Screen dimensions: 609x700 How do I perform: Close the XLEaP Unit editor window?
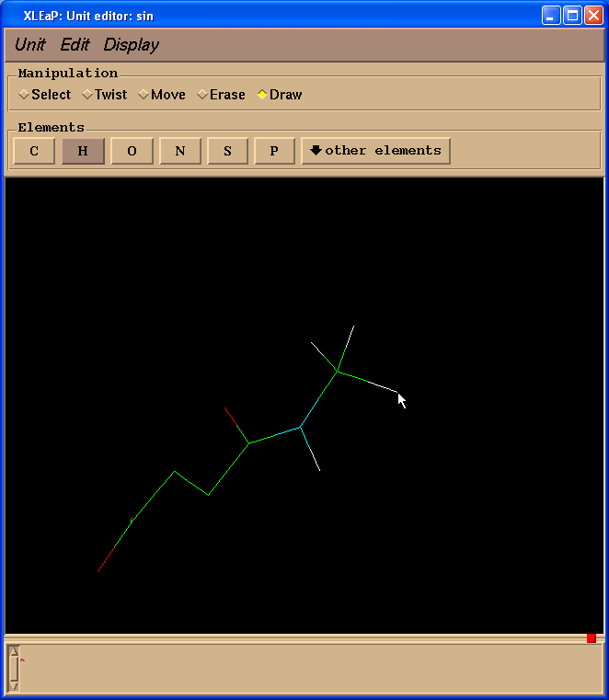[593, 16]
